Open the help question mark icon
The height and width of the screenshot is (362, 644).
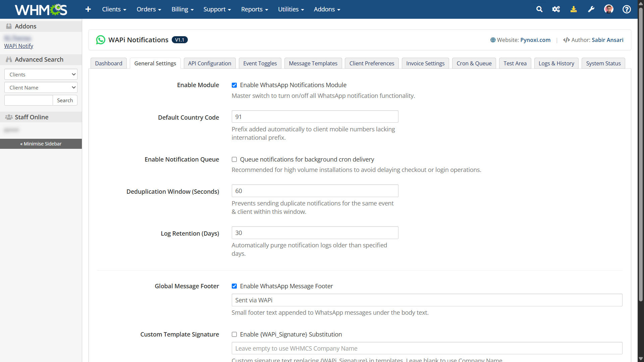pos(627,9)
